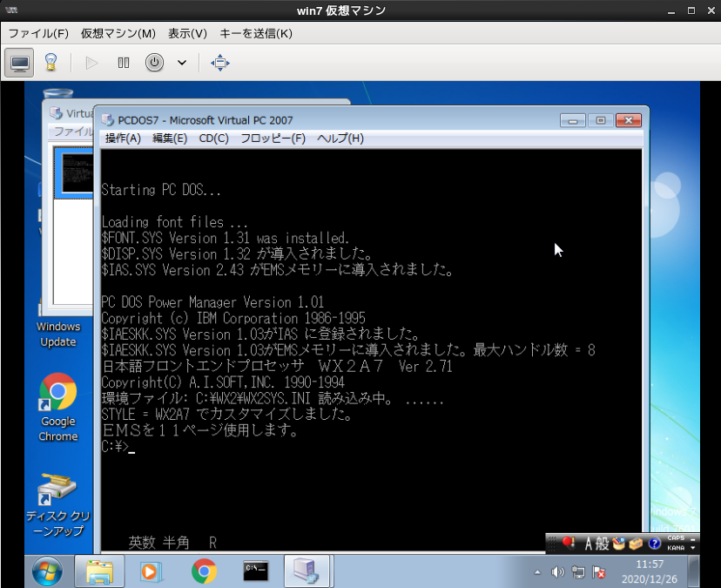The width and height of the screenshot is (721, 588).
Task: Change the IME conversion mode 般
Action: click(x=602, y=544)
